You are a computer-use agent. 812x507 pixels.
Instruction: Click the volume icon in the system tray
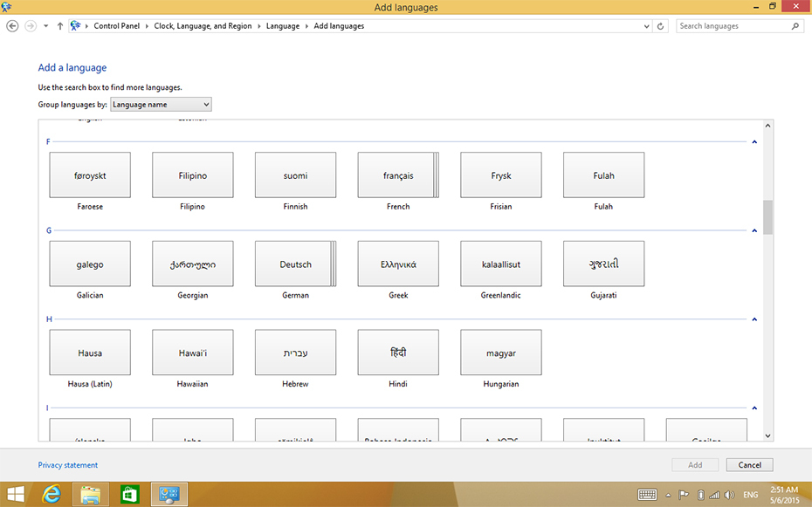pyautogui.click(x=728, y=495)
